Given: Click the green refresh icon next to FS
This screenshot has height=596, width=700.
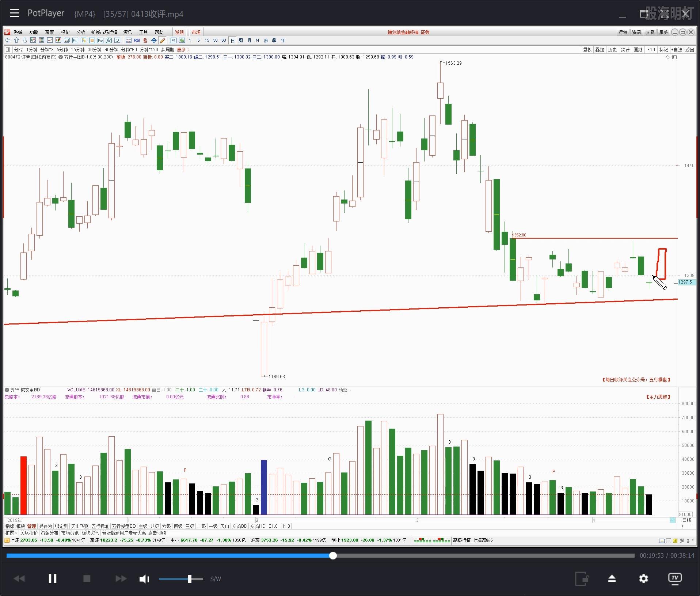Looking at the screenshot, I should 182,40.
